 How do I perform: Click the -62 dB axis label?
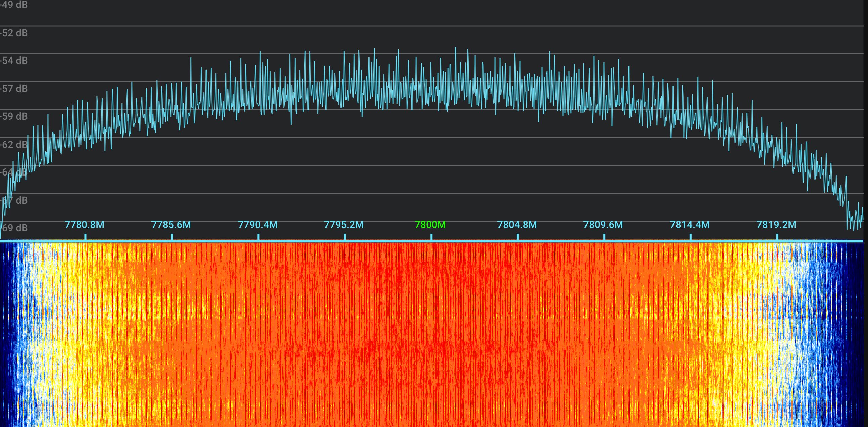pos(14,145)
